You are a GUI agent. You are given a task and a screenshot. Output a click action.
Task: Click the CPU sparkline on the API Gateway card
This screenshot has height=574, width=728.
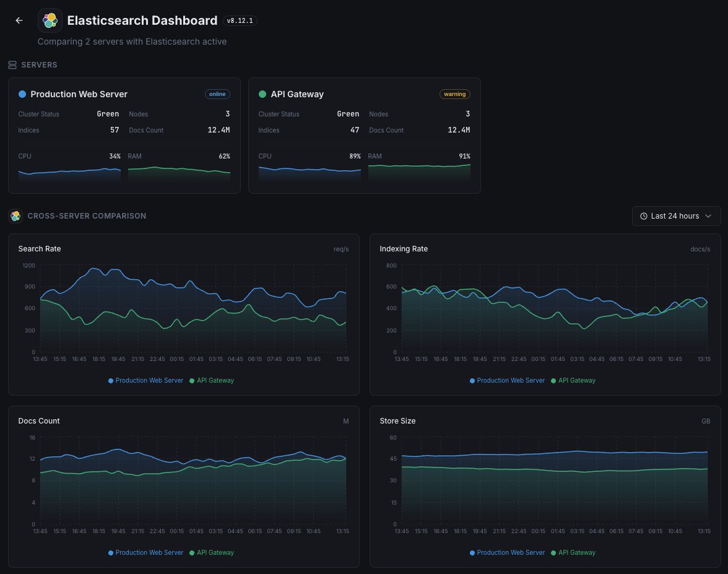tap(310, 175)
